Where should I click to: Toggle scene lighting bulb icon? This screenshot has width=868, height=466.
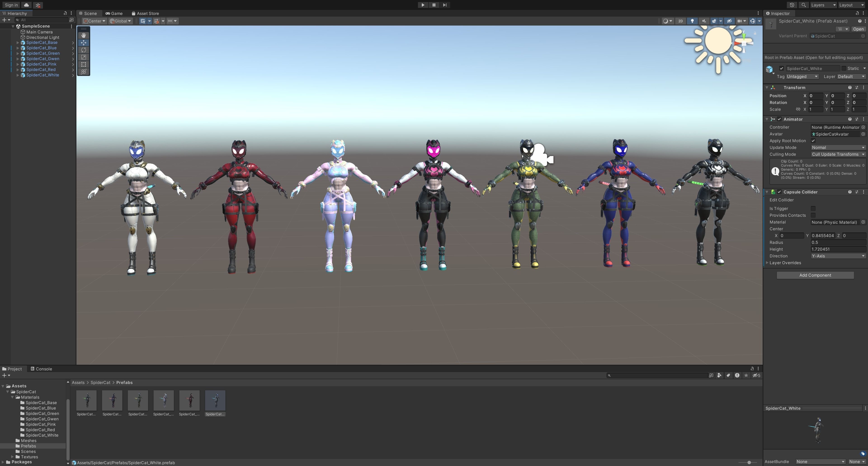[x=692, y=21]
